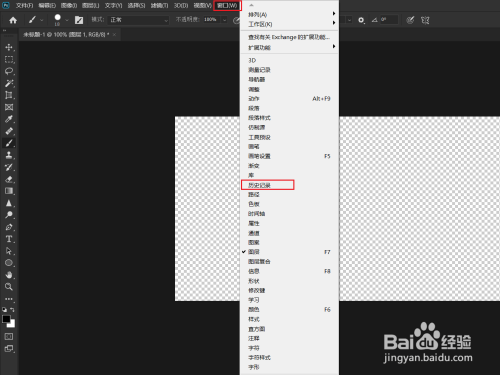This screenshot has height=375, width=500.
Task: Select the Gradient tool
Action: tap(9, 191)
